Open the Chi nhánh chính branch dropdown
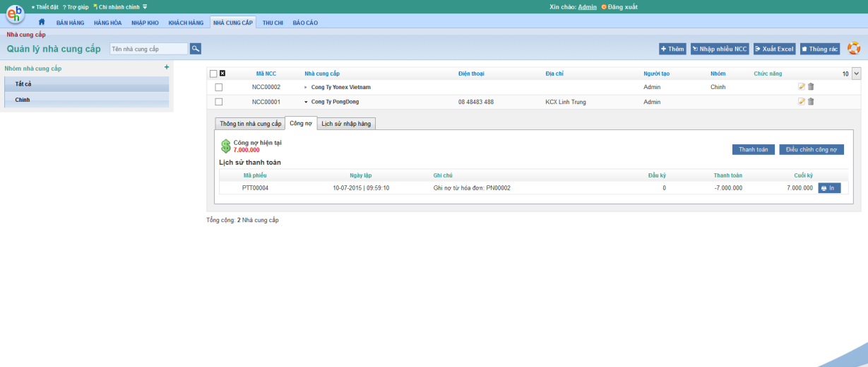868x367 pixels. [x=120, y=6]
